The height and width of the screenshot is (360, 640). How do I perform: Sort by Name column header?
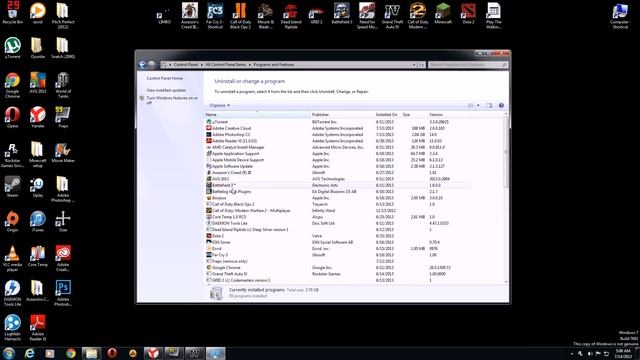coord(257,115)
